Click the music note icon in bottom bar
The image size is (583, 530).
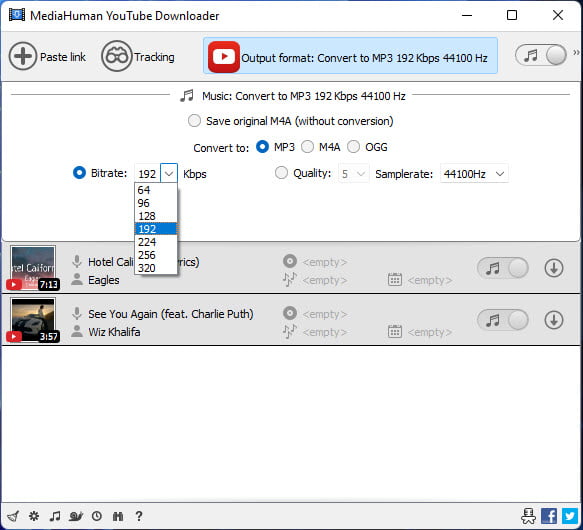pyautogui.click(x=55, y=516)
